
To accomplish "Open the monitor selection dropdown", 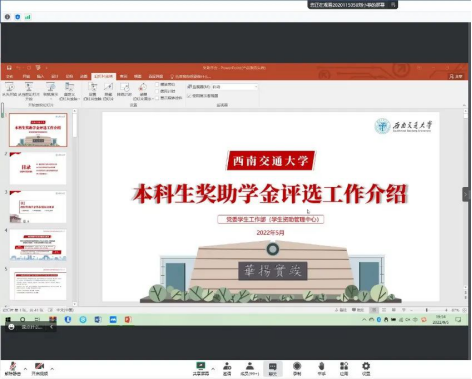I will coord(235,87).
